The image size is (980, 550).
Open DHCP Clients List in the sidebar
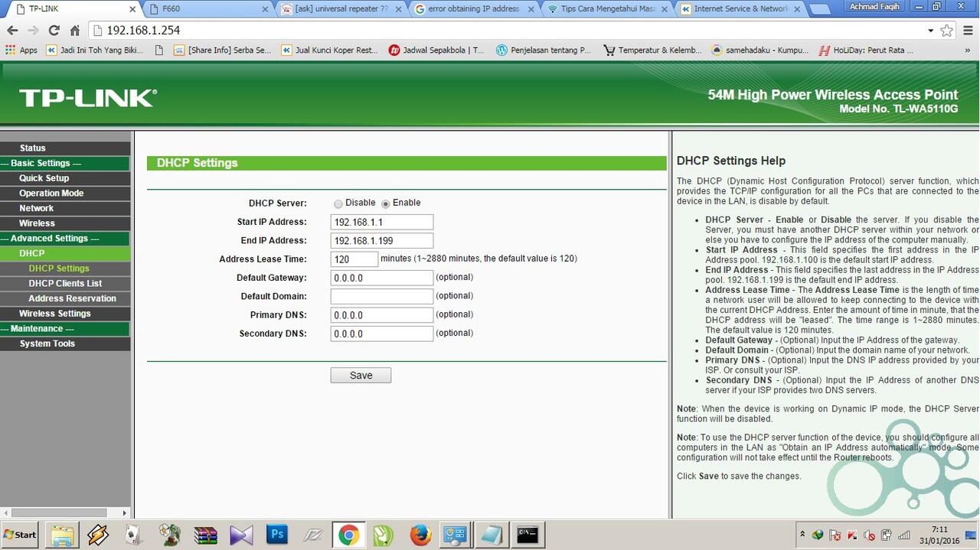pos(65,284)
